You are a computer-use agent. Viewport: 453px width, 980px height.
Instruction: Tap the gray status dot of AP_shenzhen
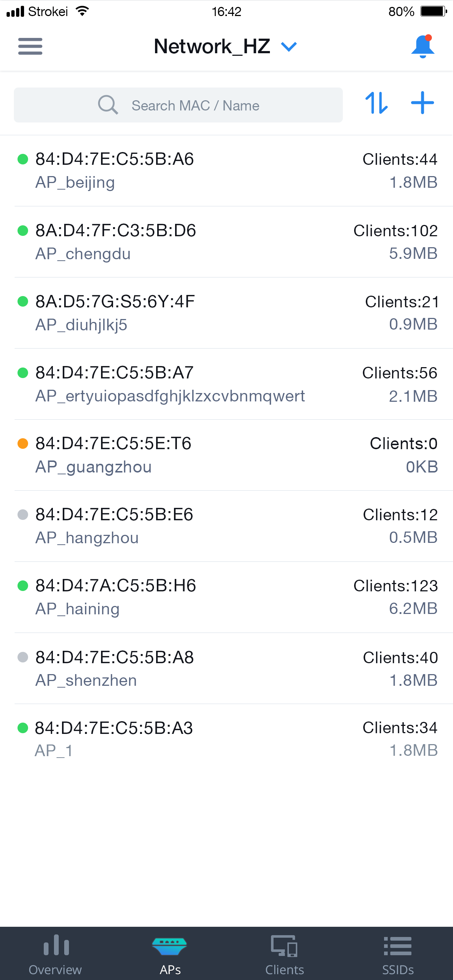tap(23, 657)
